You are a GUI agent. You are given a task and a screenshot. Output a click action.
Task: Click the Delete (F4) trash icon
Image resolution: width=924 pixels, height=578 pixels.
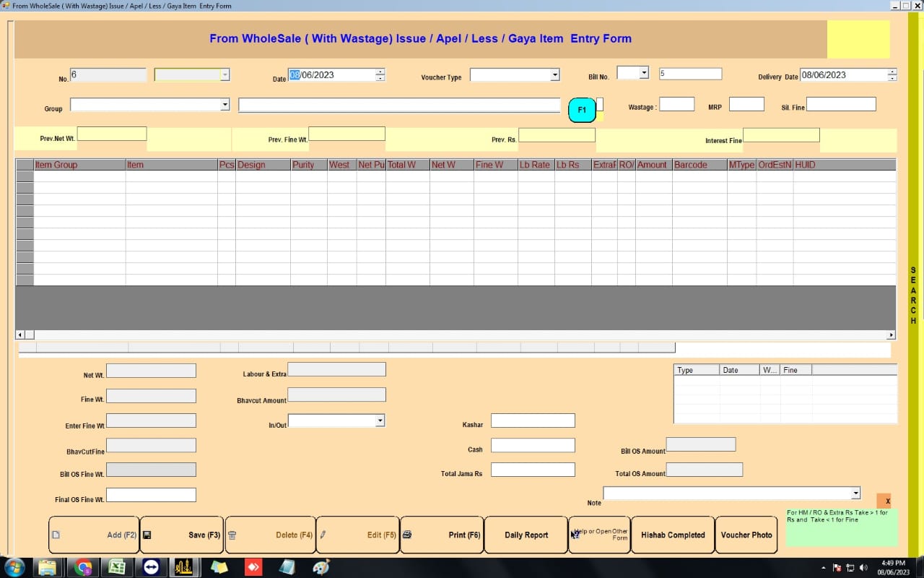[x=232, y=535]
